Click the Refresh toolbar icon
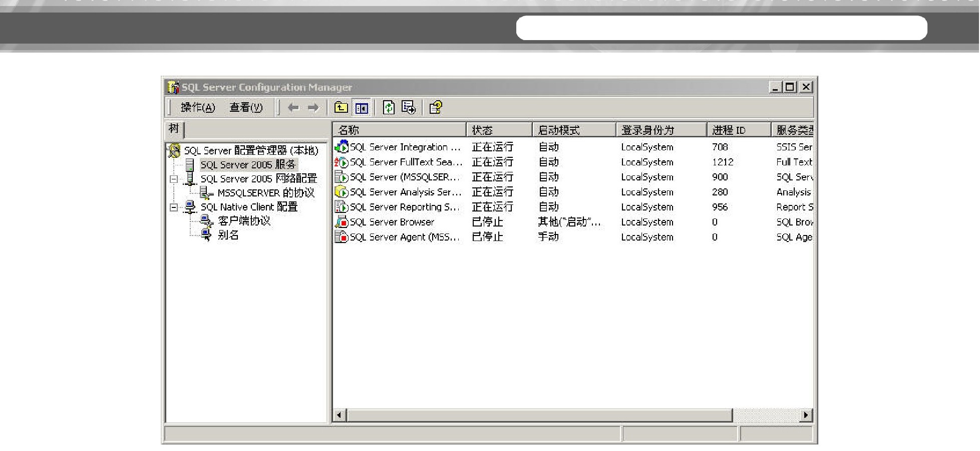The image size is (980, 451). [389, 107]
